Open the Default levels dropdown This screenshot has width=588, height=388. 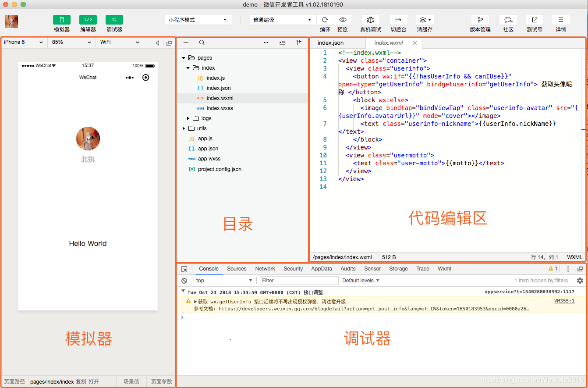coord(361,281)
